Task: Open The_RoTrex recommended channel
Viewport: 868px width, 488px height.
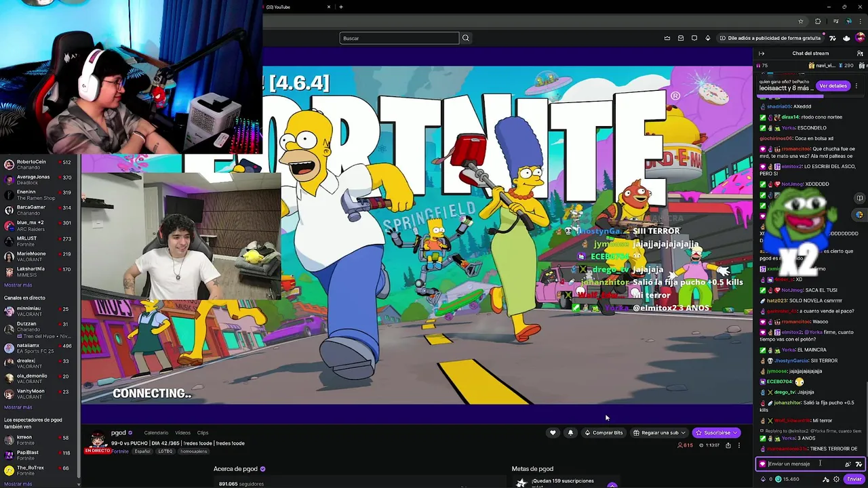Action: [x=39, y=470]
